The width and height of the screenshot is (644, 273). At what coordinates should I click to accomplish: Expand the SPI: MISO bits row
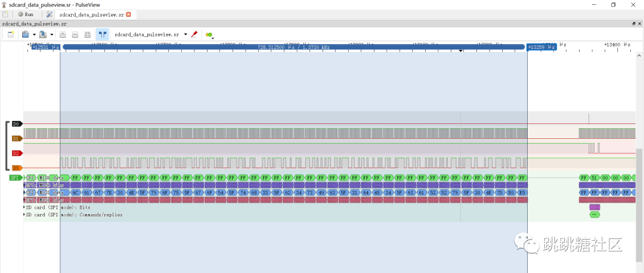point(24,185)
